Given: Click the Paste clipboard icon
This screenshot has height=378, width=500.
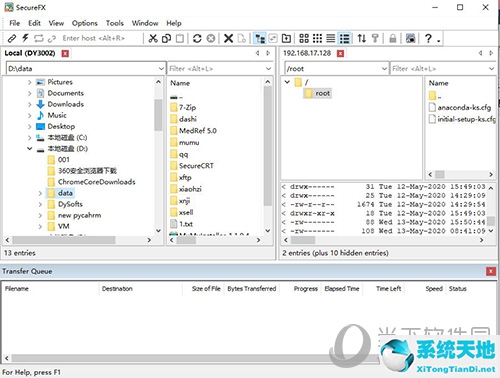Looking at the screenshot, I should [180, 38].
